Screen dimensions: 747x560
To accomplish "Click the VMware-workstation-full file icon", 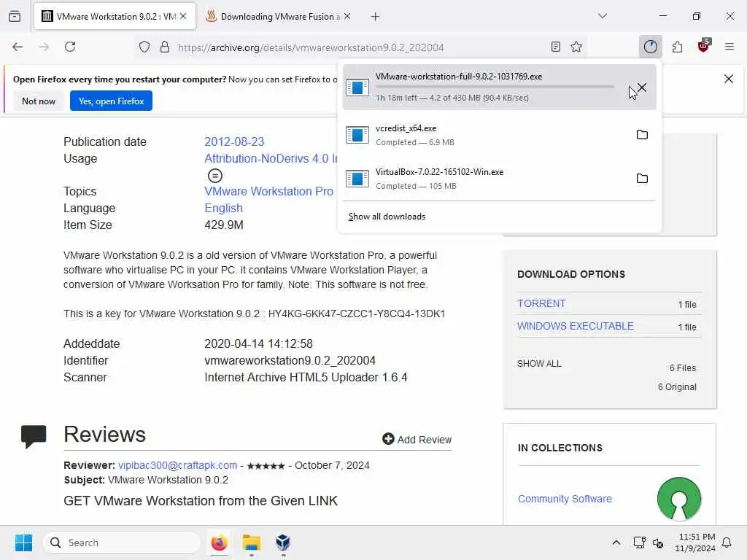I will coord(357,87).
